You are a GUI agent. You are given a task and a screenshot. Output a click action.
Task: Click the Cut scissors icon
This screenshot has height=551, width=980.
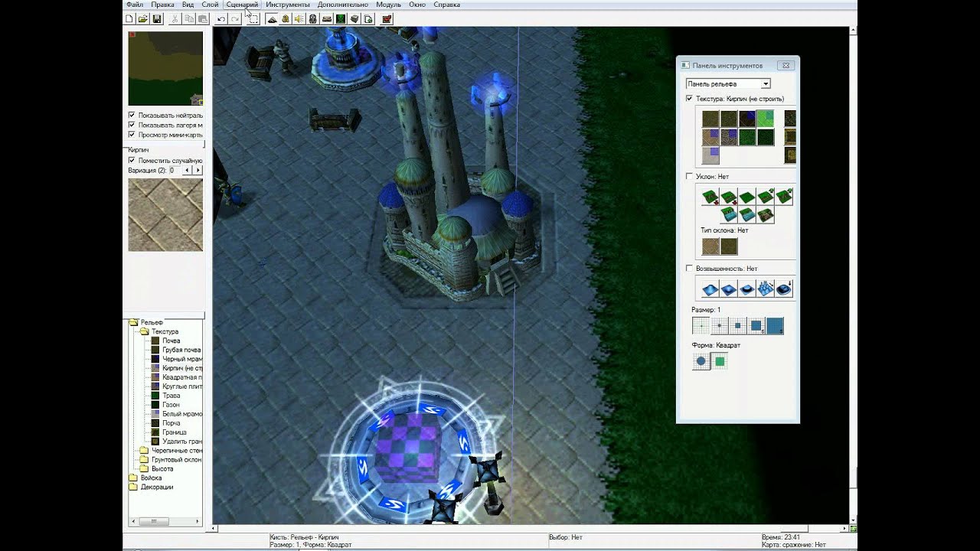pos(175,18)
